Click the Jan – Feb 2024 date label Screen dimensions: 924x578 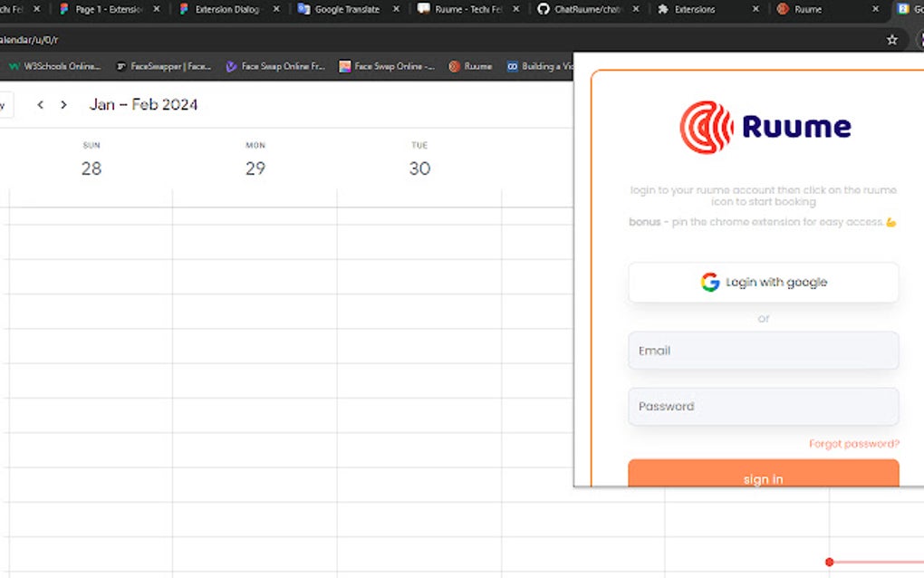pos(143,105)
